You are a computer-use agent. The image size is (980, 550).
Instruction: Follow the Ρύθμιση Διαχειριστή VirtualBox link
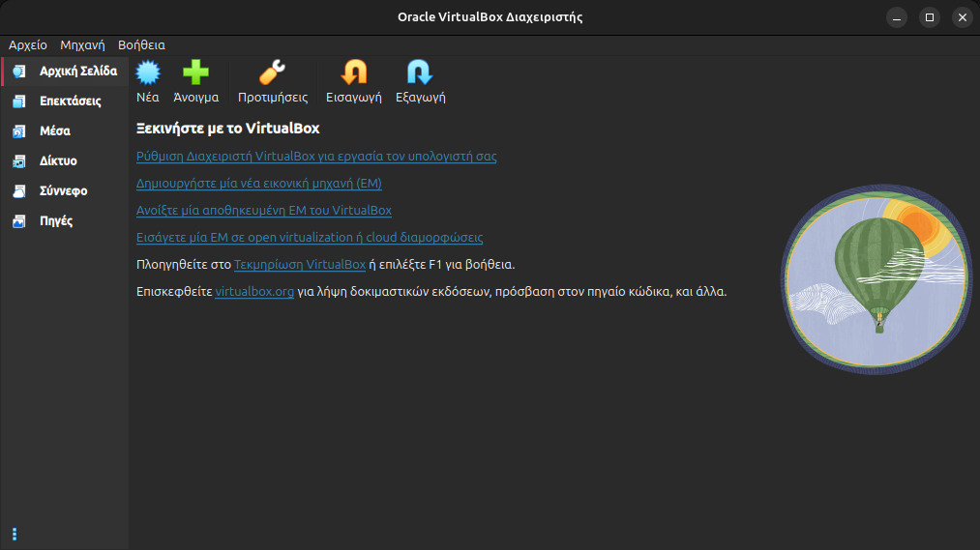pyautogui.click(x=316, y=156)
